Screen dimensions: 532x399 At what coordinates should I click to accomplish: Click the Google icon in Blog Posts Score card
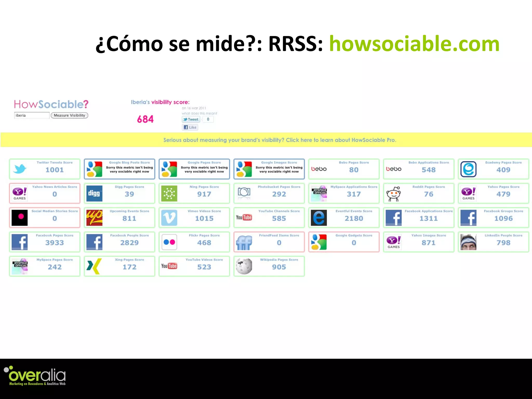(94, 169)
